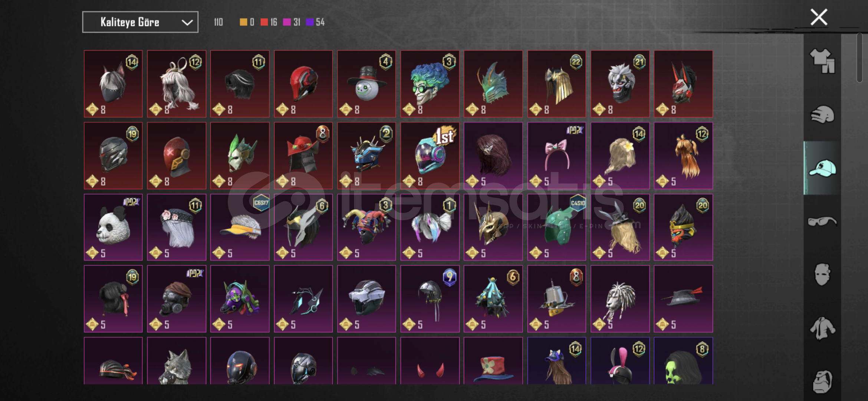Select the pink bow headband item
Image resolution: width=868 pixels, height=401 pixels.
[x=557, y=156]
